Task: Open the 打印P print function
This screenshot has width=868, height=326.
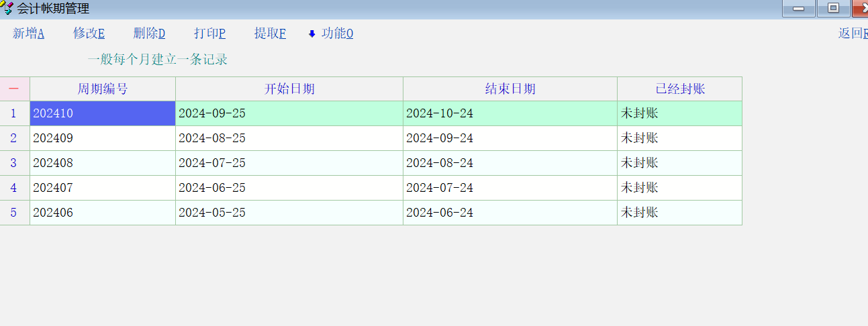Action: click(209, 34)
